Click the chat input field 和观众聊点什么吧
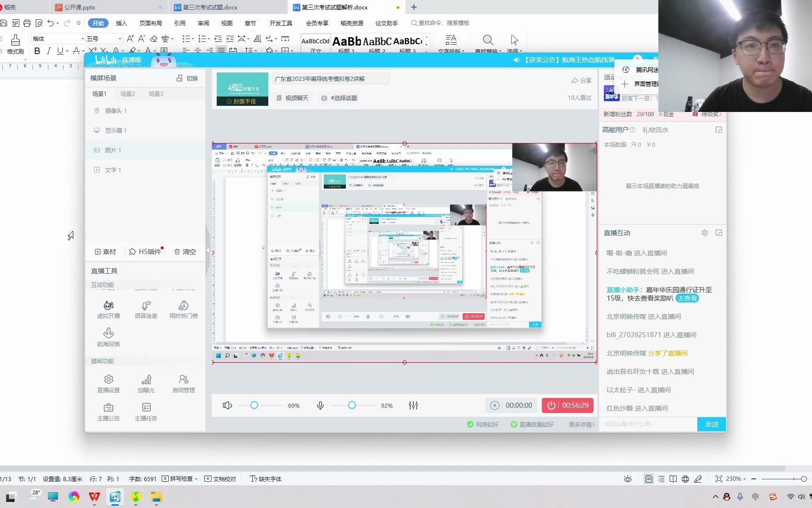 pyautogui.click(x=648, y=424)
